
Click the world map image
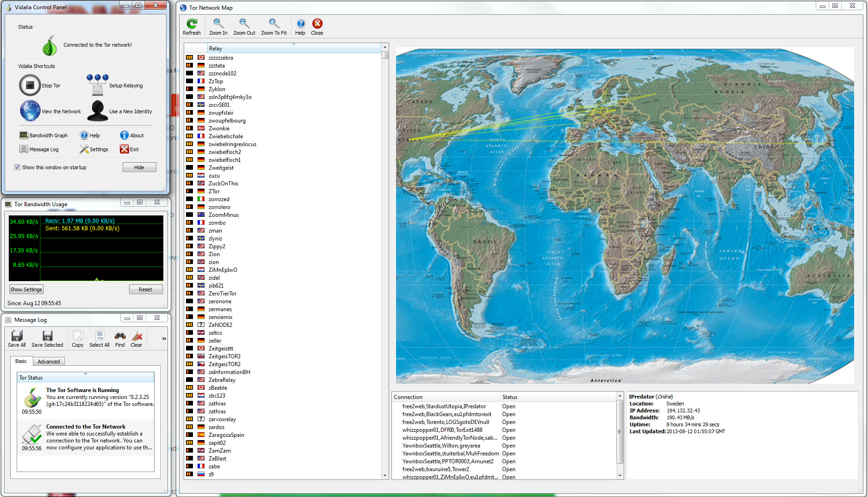[625, 215]
